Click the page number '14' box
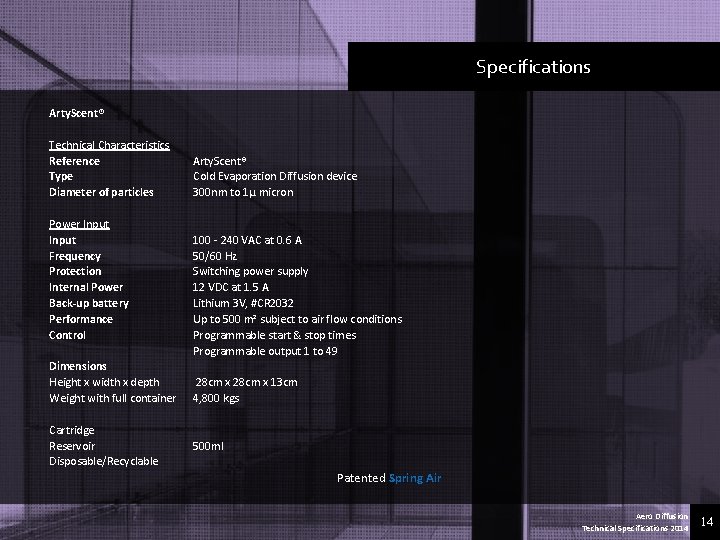 [x=706, y=521]
